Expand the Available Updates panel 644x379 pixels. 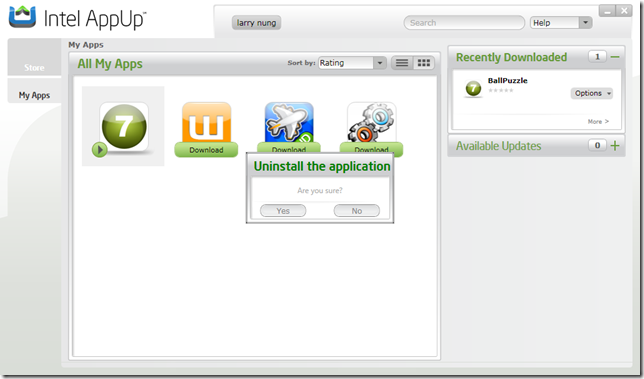coord(615,145)
